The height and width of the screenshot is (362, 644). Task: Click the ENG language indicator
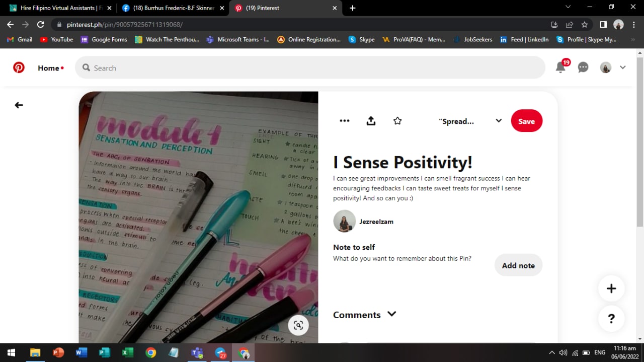point(600,353)
